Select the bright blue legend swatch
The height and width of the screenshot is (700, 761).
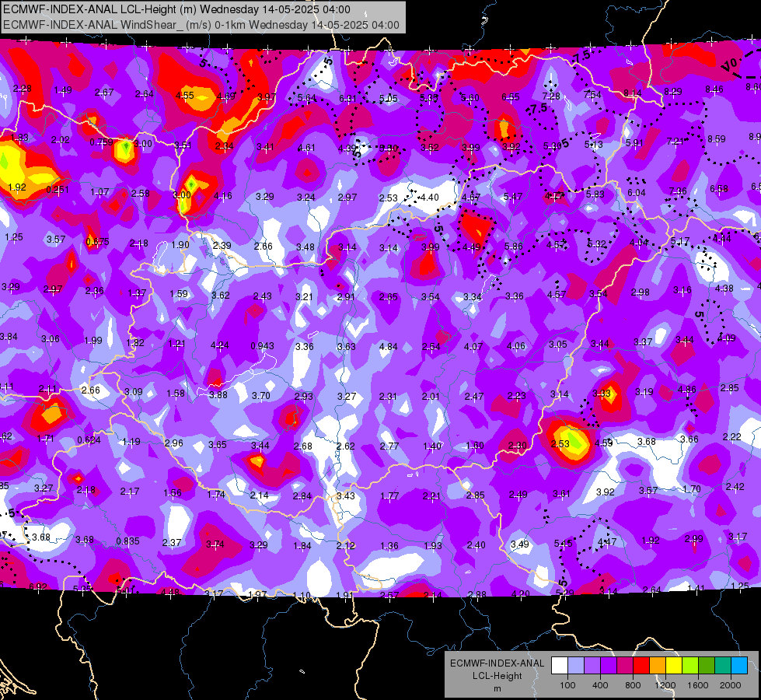(x=739, y=665)
